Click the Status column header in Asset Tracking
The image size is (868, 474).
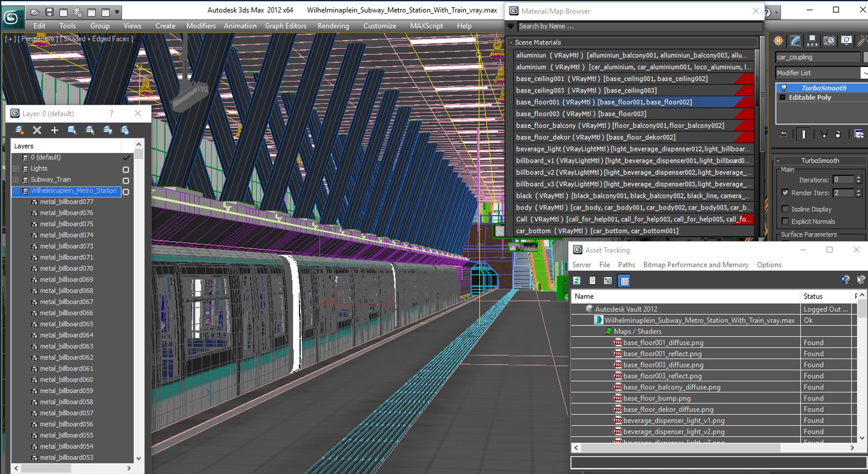point(826,296)
